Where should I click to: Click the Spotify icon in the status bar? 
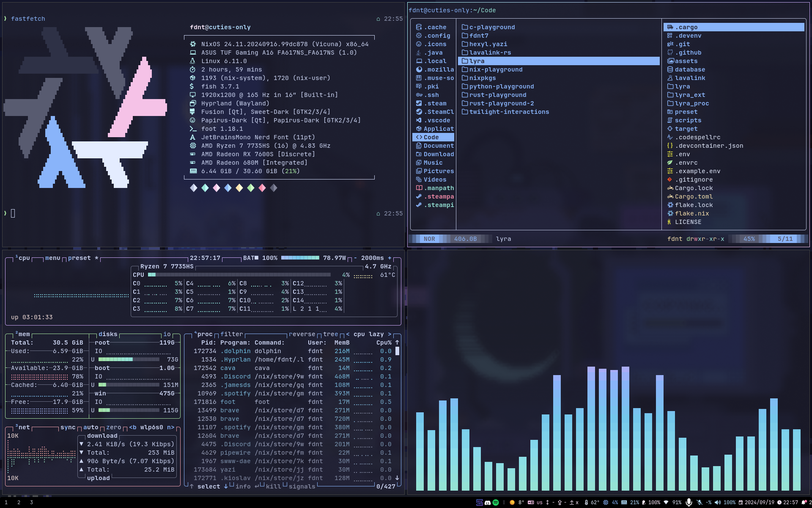coord(496,502)
